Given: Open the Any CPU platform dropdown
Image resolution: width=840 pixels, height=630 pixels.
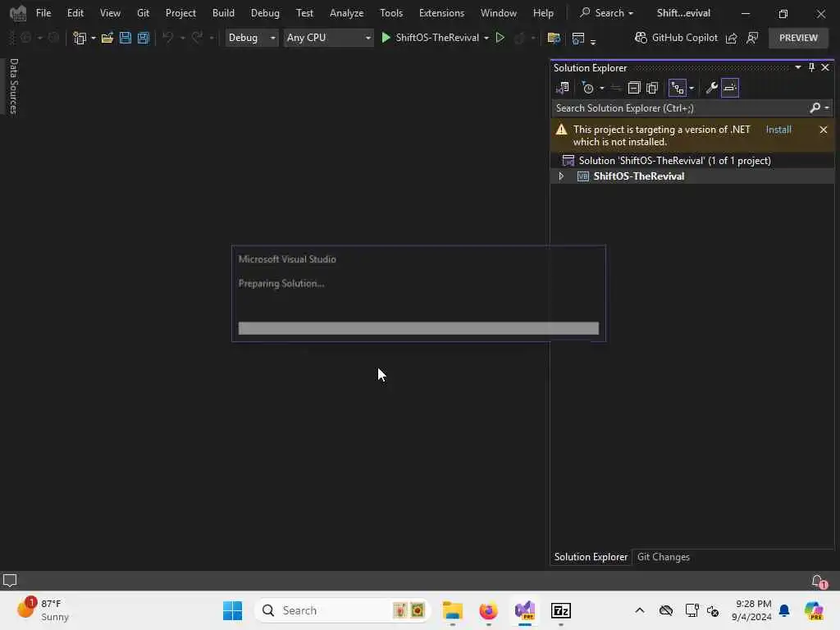Looking at the screenshot, I should tap(328, 38).
